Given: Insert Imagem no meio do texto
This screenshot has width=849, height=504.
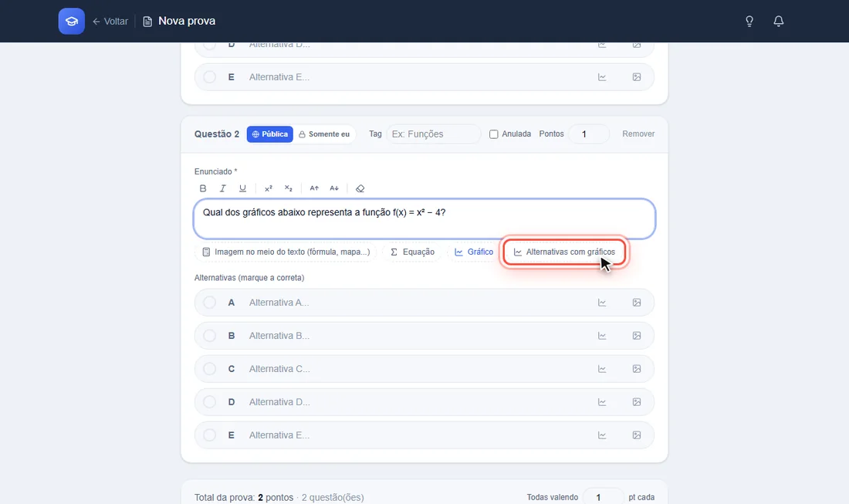Looking at the screenshot, I should (x=286, y=252).
